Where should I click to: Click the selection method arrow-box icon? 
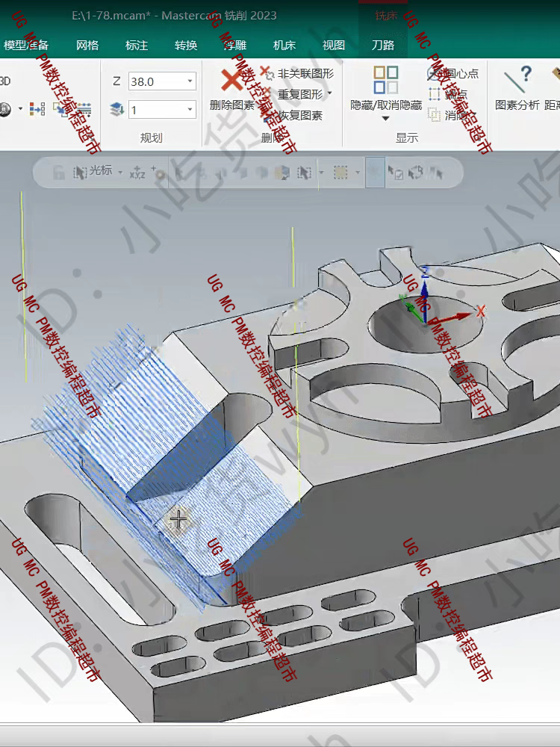point(304,173)
